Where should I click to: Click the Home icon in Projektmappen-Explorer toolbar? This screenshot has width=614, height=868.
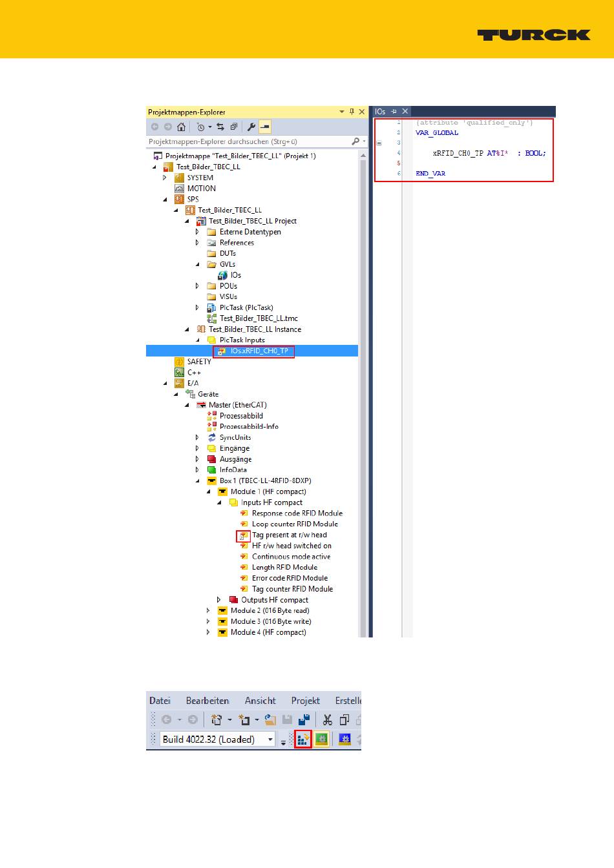pos(182,127)
